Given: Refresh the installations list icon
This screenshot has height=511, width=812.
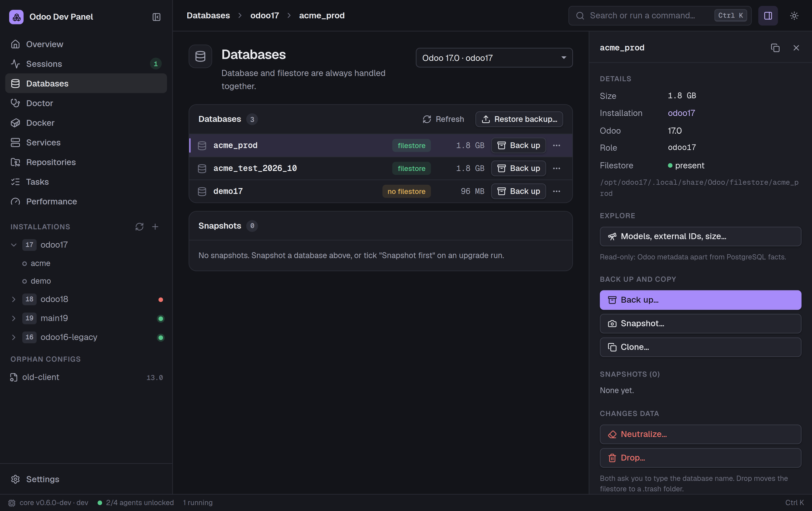Looking at the screenshot, I should 139,227.
